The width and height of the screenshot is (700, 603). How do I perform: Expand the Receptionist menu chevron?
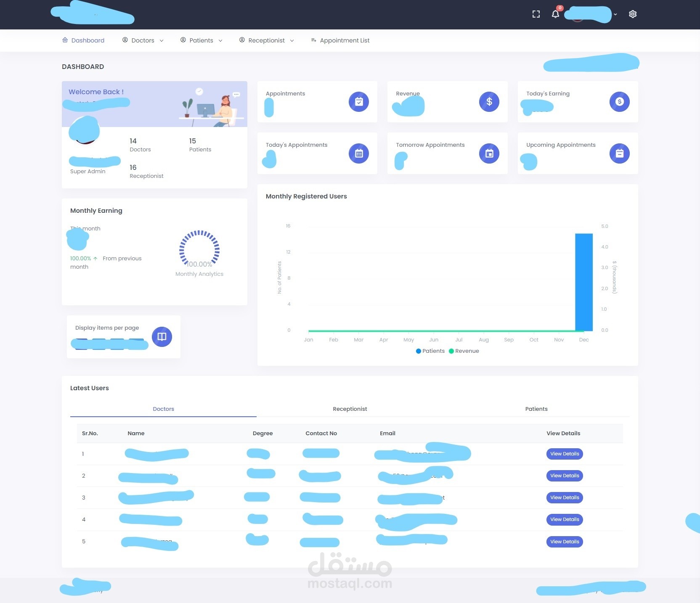click(x=292, y=41)
